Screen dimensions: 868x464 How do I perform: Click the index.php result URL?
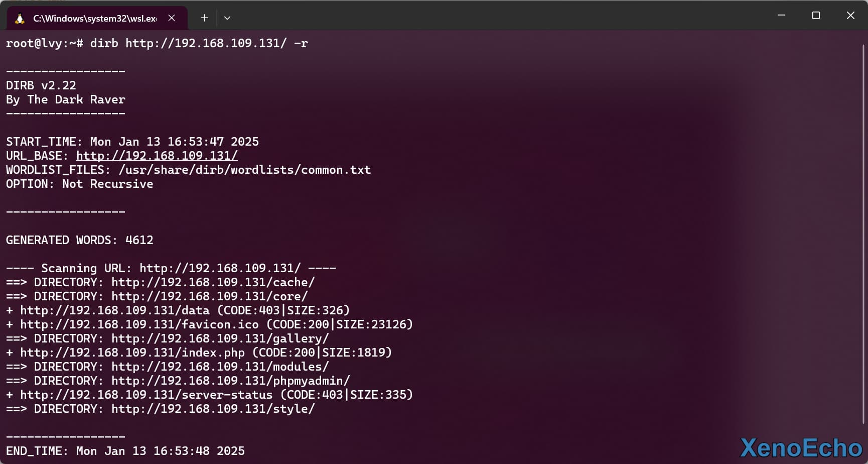tap(132, 353)
